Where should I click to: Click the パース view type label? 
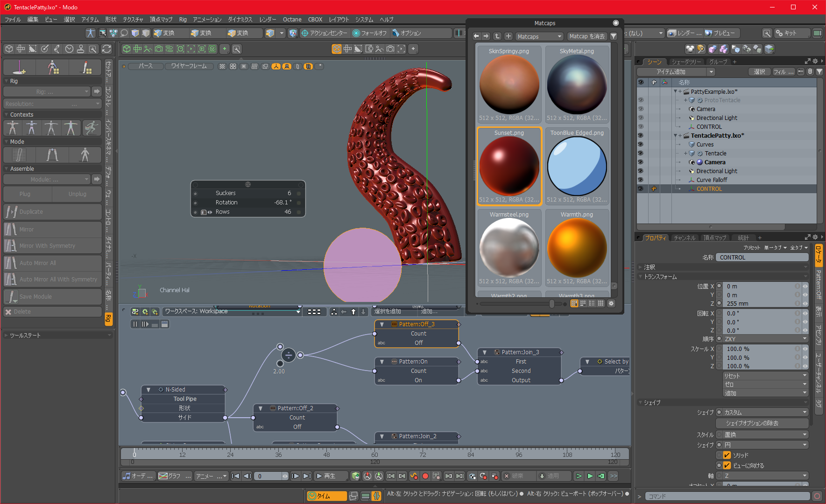click(x=145, y=66)
